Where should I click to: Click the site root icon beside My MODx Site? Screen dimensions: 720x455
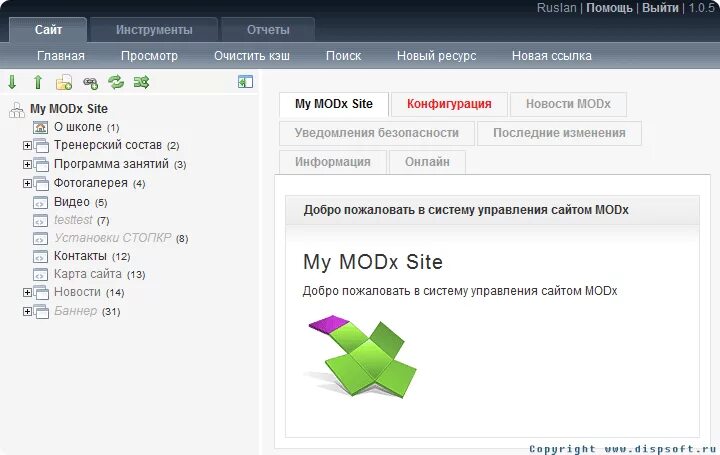(x=17, y=110)
